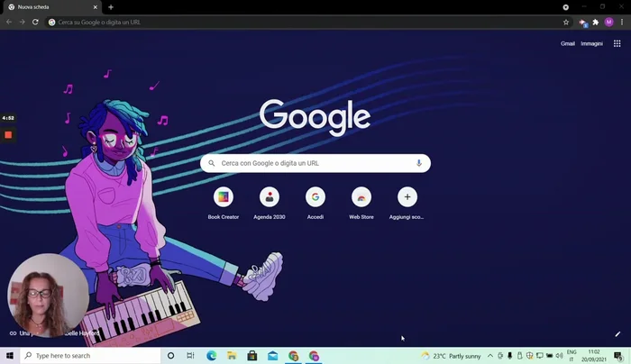The width and height of the screenshot is (631, 364).
Task: Bookmark this page with the star icon
Action: [x=566, y=23]
